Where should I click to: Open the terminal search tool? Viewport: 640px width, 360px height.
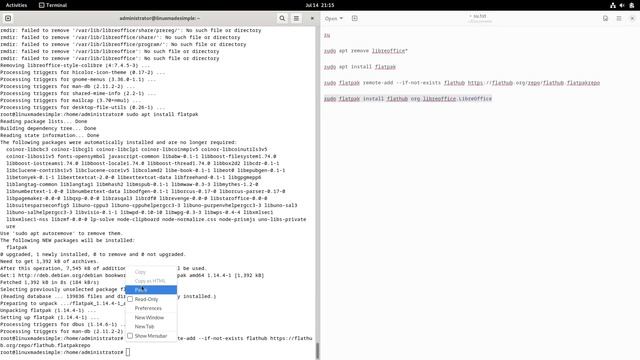(282, 18)
